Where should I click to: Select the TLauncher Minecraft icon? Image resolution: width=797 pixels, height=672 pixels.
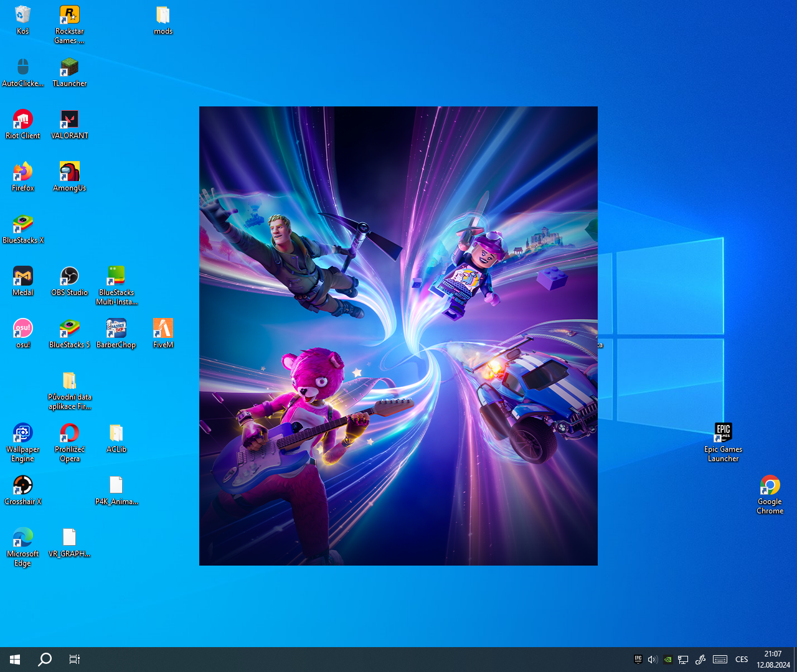point(69,67)
